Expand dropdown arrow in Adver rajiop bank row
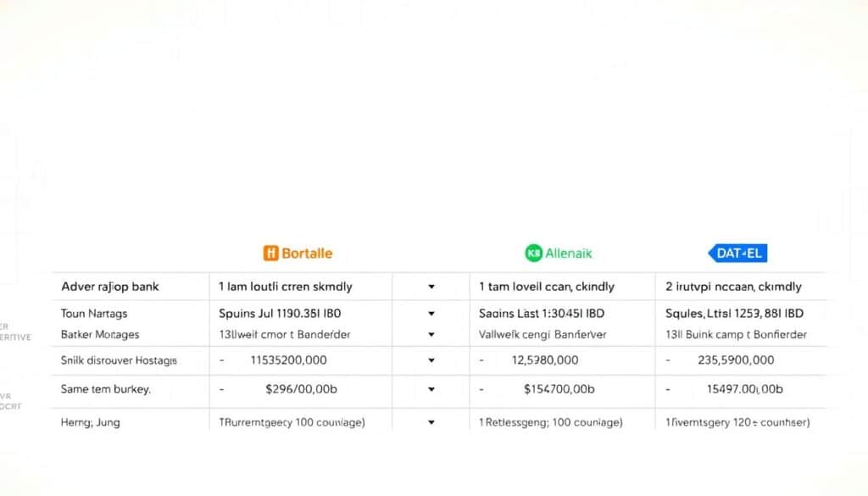Image resolution: width=868 pixels, height=496 pixels. [431, 287]
